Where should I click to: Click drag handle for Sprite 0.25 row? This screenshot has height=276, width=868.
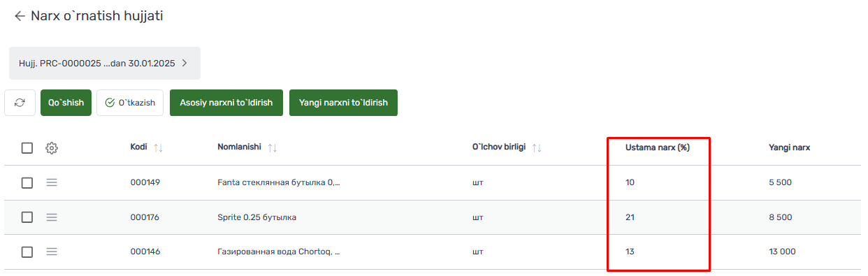(x=52, y=217)
